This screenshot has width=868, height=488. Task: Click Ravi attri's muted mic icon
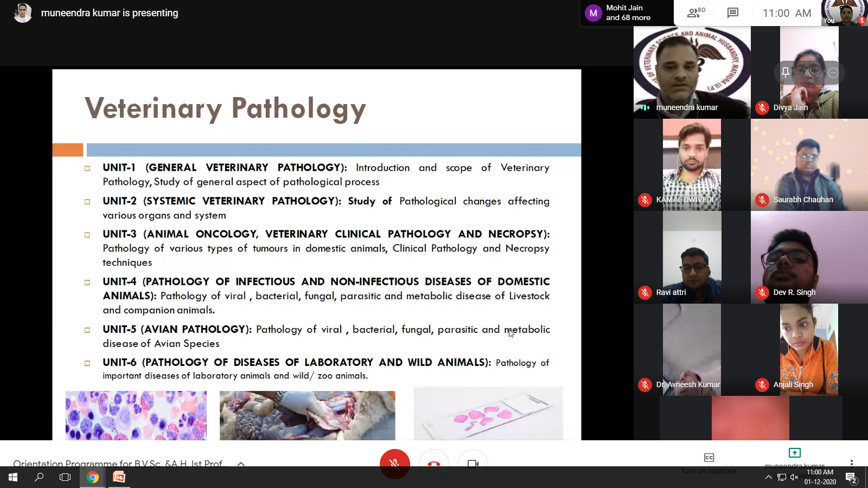click(644, 292)
